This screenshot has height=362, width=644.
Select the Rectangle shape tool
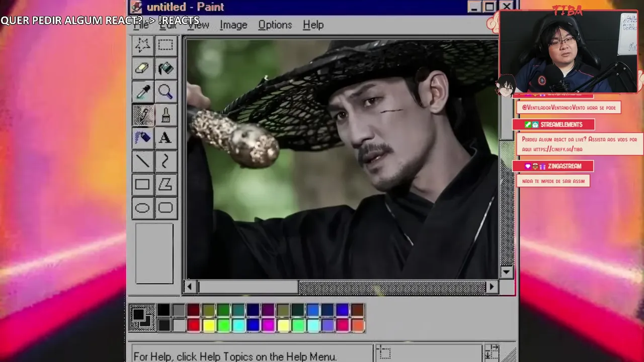pos(142,185)
